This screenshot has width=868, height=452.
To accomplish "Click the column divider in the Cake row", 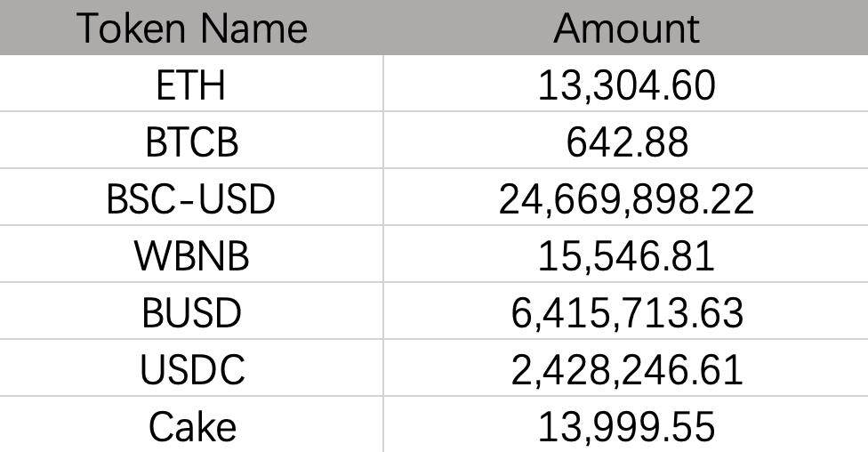I will 383,426.
